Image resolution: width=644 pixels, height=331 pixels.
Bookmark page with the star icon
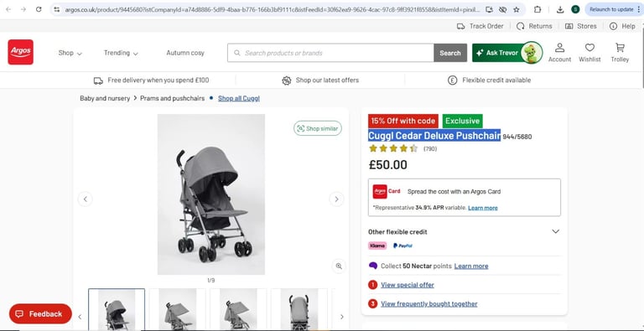pyautogui.click(x=517, y=9)
